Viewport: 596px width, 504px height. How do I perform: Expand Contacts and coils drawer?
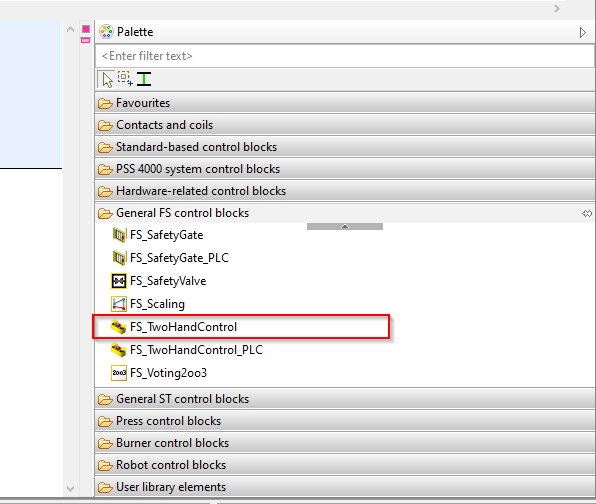tap(345, 125)
